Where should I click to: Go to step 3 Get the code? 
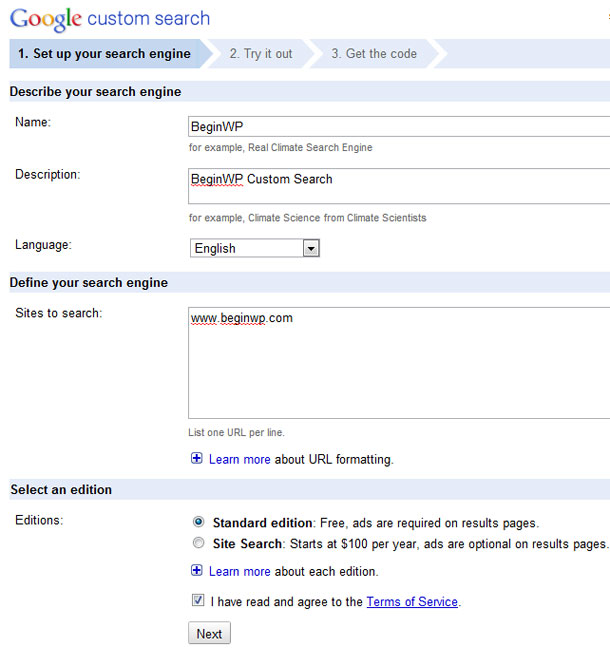pyautogui.click(x=374, y=54)
